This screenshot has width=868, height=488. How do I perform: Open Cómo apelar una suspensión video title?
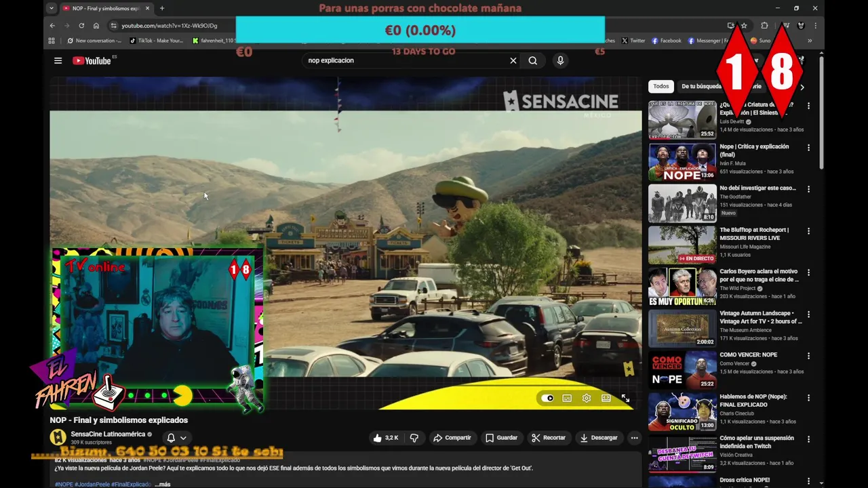pyautogui.click(x=757, y=442)
